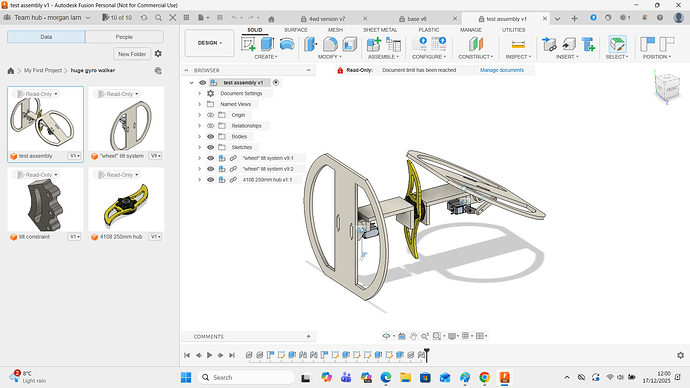Hide "wheel" tilt system v9:1 component
690x388 pixels.
coord(211,158)
